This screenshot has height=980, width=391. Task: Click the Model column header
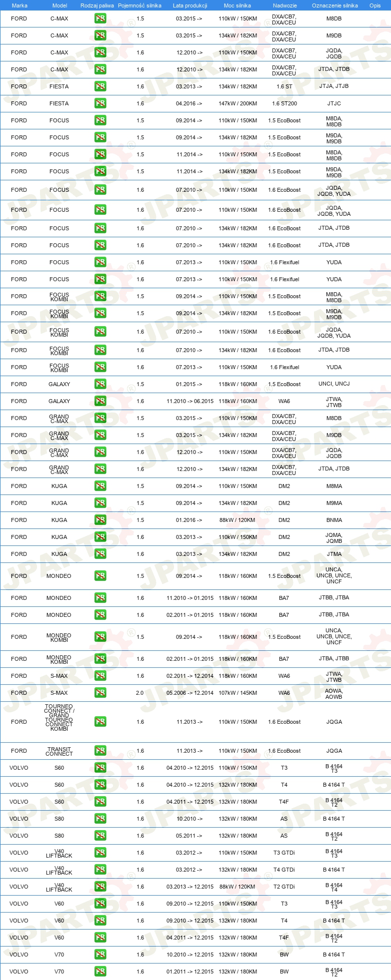59,5
